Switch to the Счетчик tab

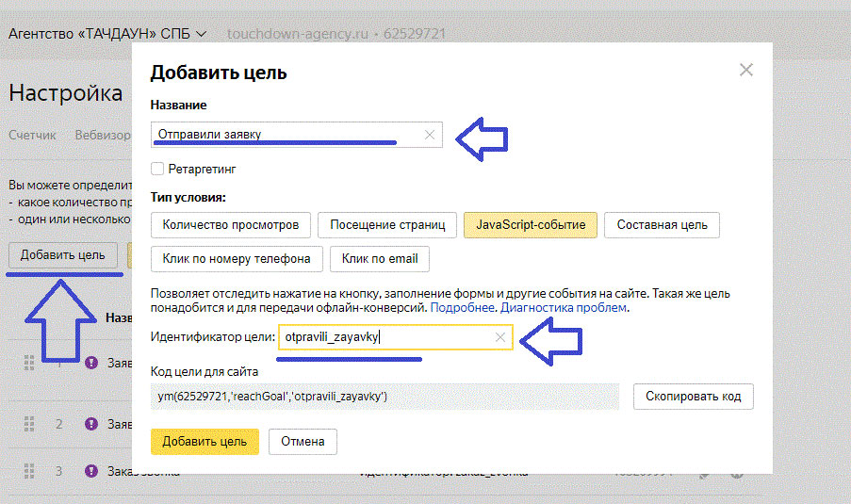click(x=32, y=135)
